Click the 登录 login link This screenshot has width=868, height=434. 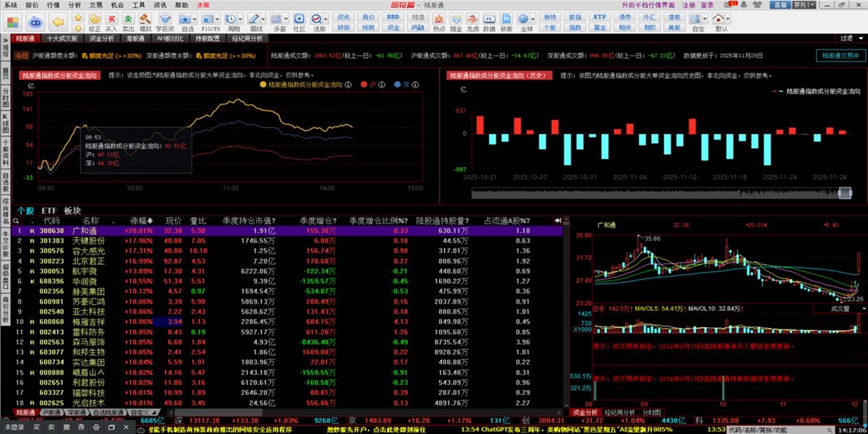(x=707, y=5)
